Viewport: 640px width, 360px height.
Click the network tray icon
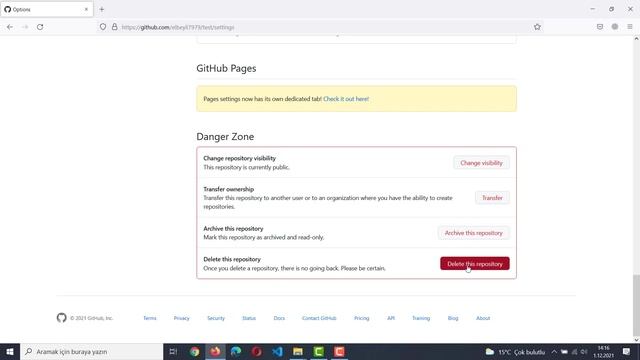pyautogui.click(x=574, y=351)
